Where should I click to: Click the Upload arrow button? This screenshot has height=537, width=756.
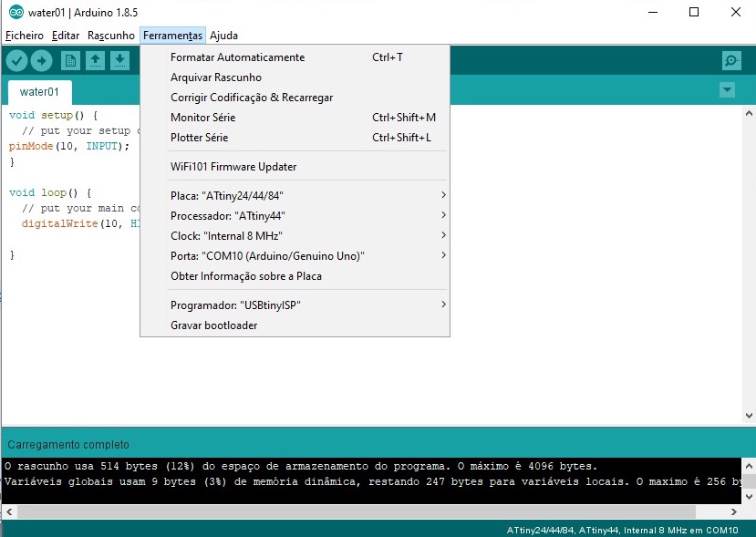point(41,61)
